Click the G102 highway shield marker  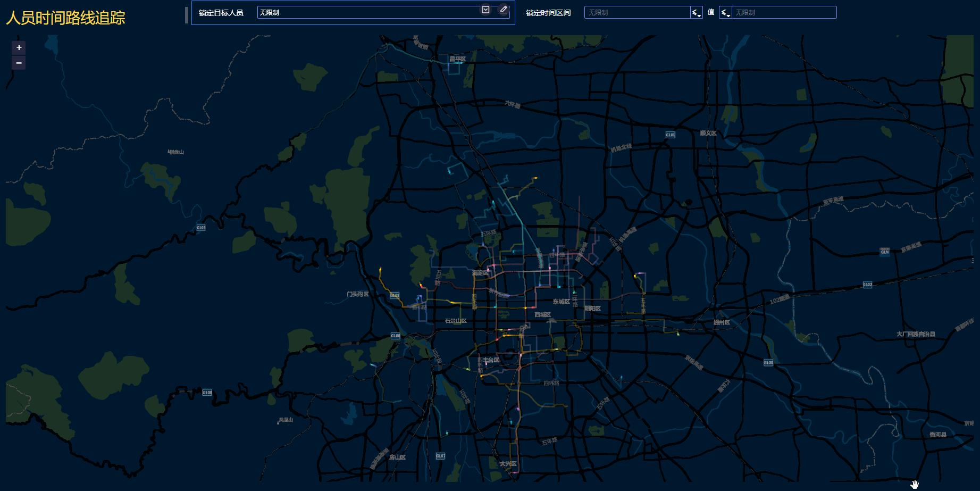tap(867, 285)
